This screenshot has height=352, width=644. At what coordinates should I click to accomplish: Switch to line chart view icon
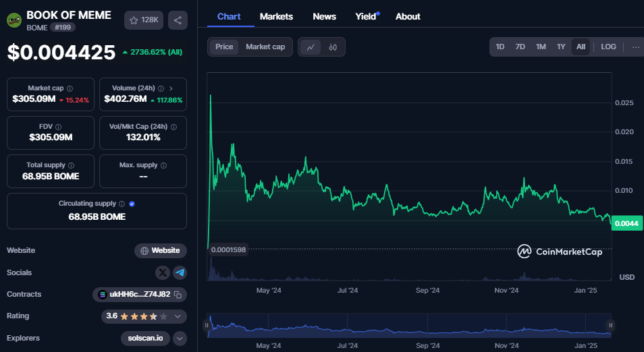(x=311, y=47)
